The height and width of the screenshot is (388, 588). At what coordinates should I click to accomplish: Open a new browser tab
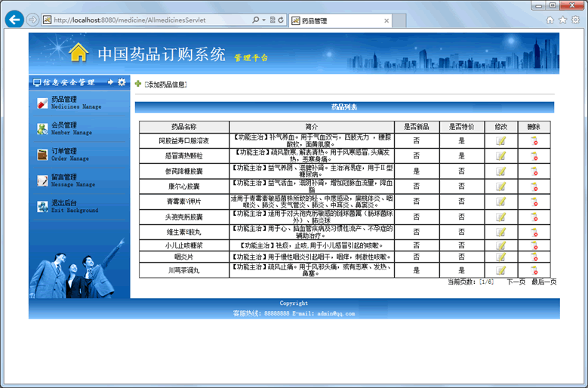pyautogui.click(x=399, y=21)
